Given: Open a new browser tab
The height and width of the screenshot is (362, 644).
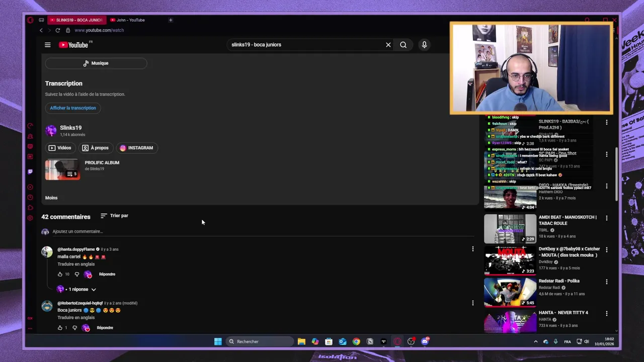Looking at the screenshot, I should [171, 20].
